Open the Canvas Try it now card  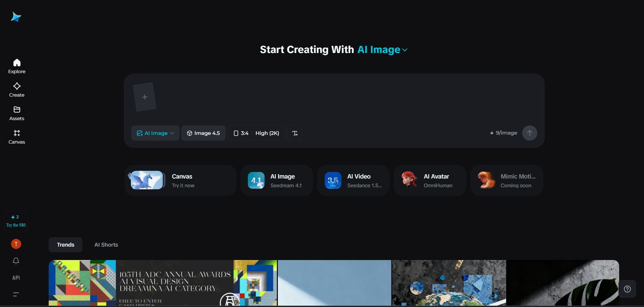click(x=180, y=181)
